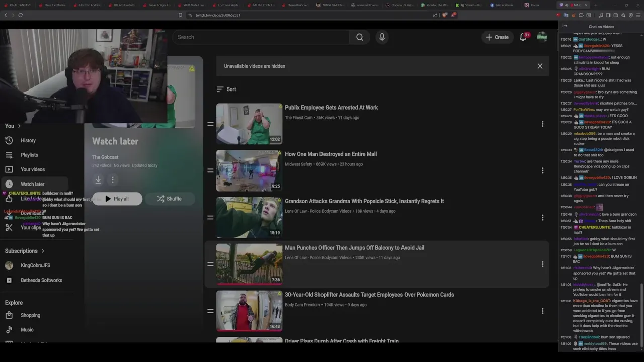644x362 pixels.
Task: Click the KingCobraJFS channel avatar
Action: click(x=9, y=265)
